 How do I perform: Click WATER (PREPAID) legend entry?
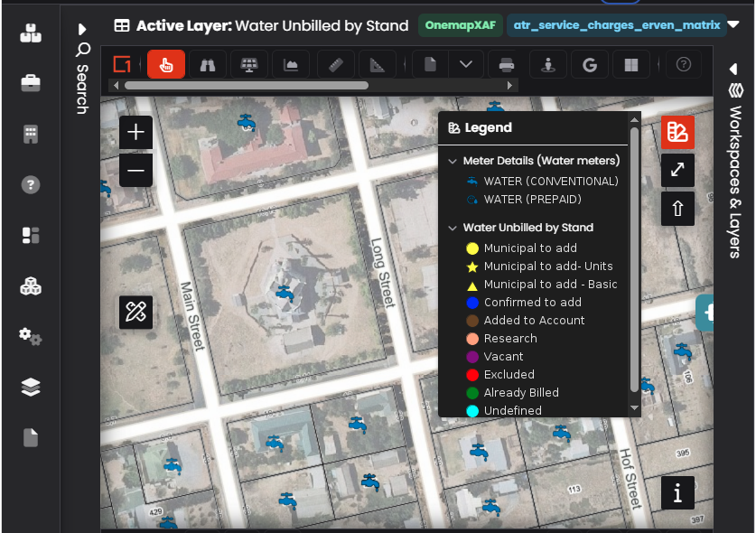(x=524, y=200)
